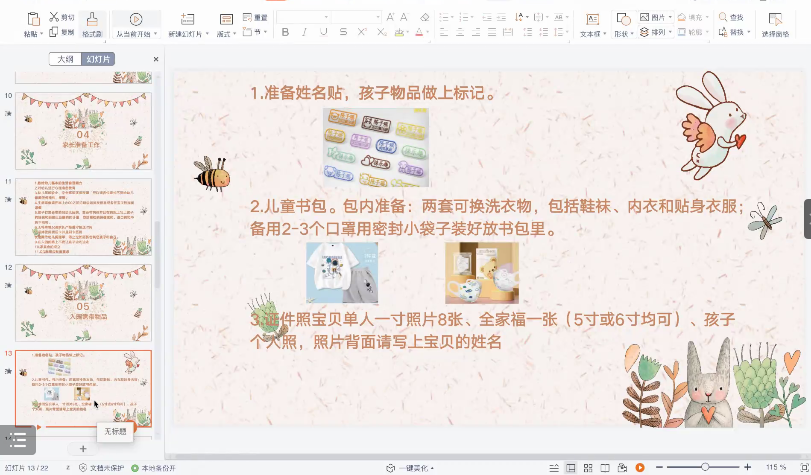Switch to Normal view

click(x=570, y=468)
